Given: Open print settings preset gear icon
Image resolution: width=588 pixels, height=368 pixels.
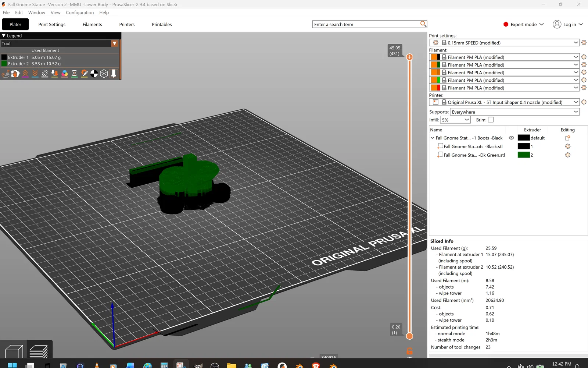Looking at the screenshot, I should [x=584, y=43].
